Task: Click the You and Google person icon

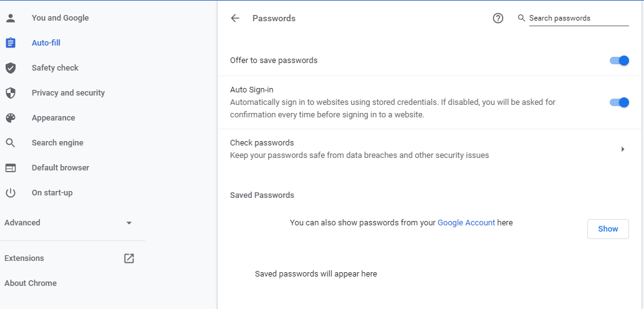Action: click(x=10, y=18)
